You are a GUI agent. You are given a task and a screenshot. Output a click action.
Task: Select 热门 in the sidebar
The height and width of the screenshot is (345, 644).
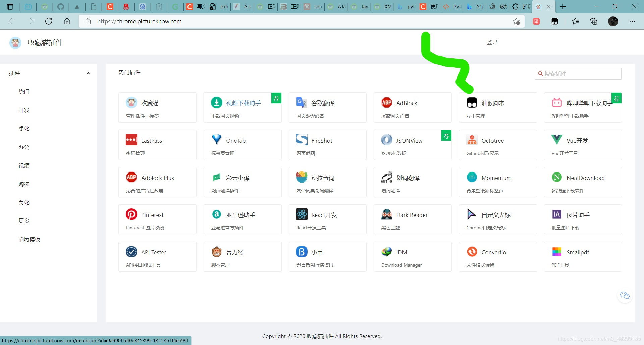click(x=24, y=91)
